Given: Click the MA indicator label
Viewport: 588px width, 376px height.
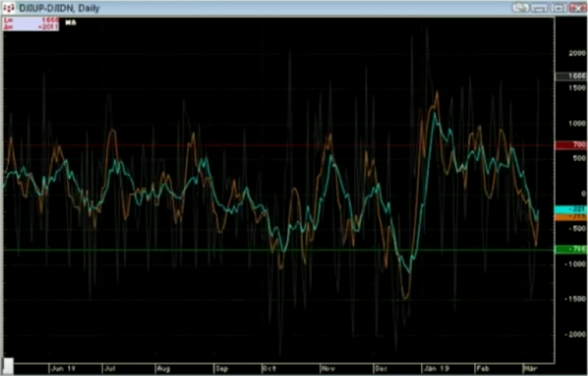Looking at the screenshot, I should [x=71, y=23].
